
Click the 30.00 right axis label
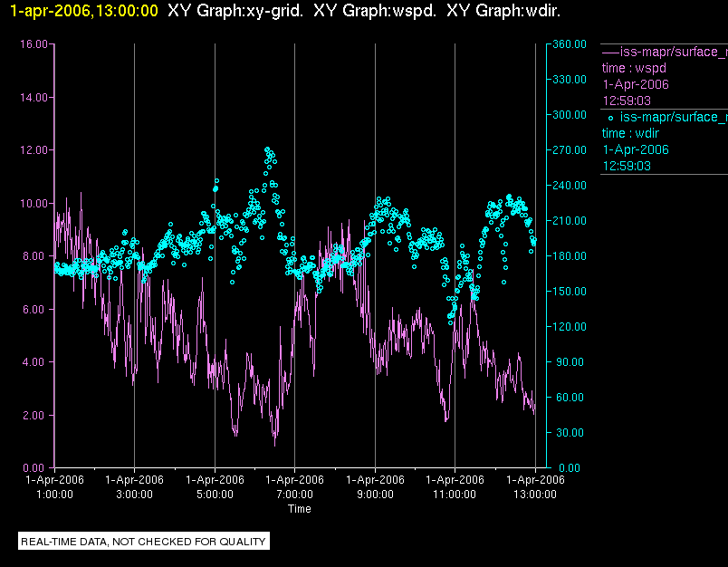(570, 432)
